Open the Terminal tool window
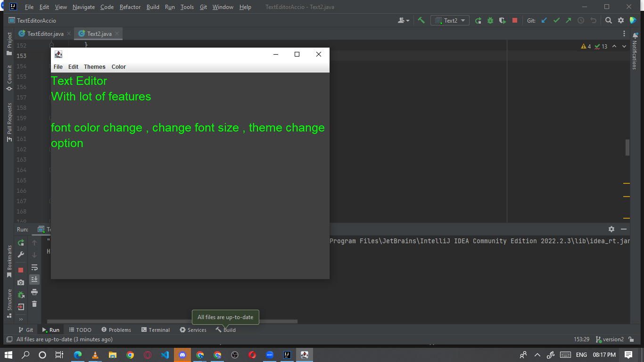The image size is (644, 362). 155,329
